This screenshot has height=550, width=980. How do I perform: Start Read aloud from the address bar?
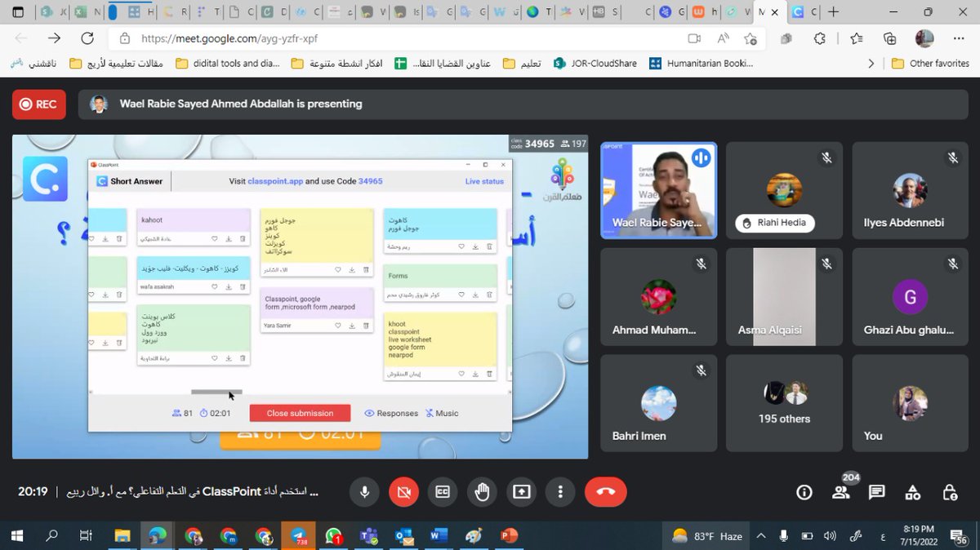click(x=724, y=38)
